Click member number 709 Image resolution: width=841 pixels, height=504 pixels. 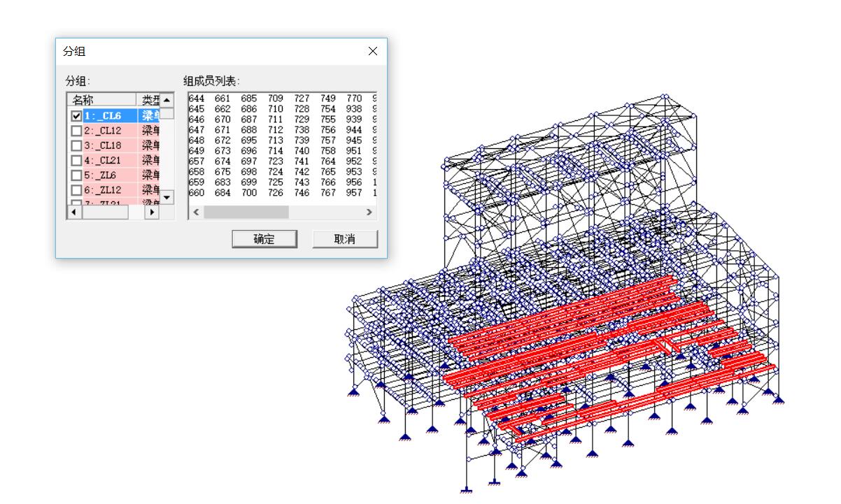pyautogui.click(x=275, y=99)
